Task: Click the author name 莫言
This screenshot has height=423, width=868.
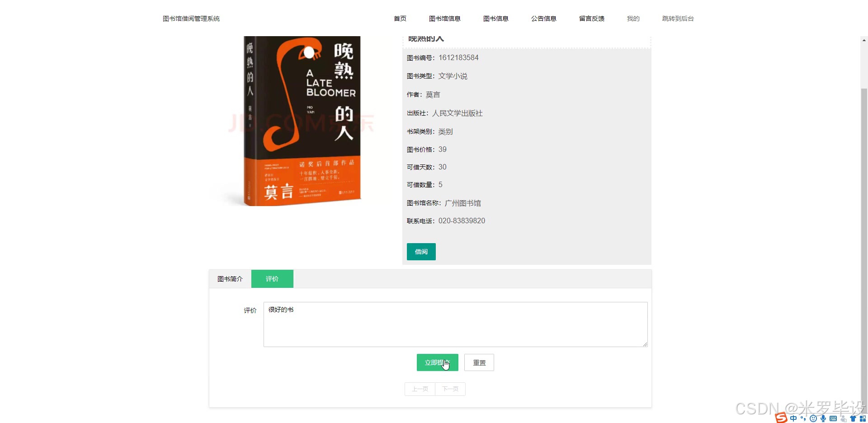Action: point(433,94)
